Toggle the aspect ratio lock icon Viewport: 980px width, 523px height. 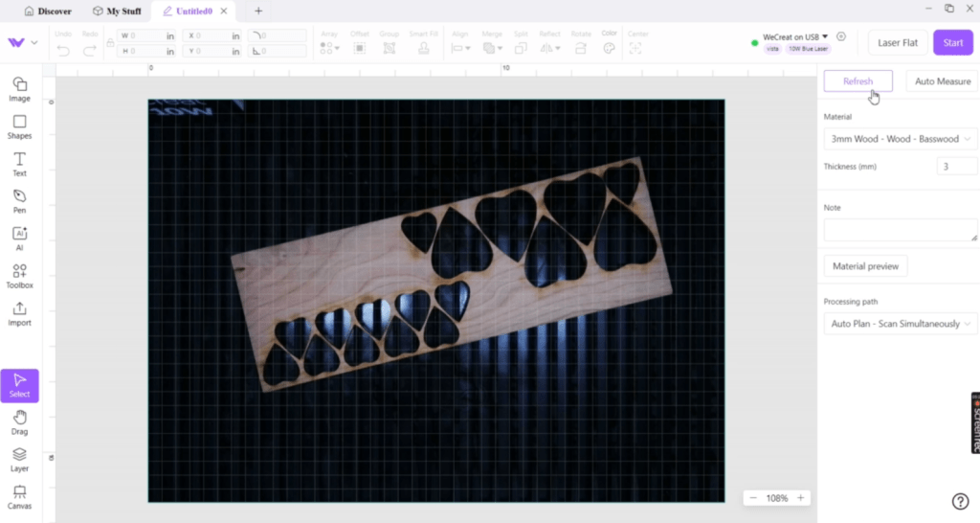pos(110,43)
